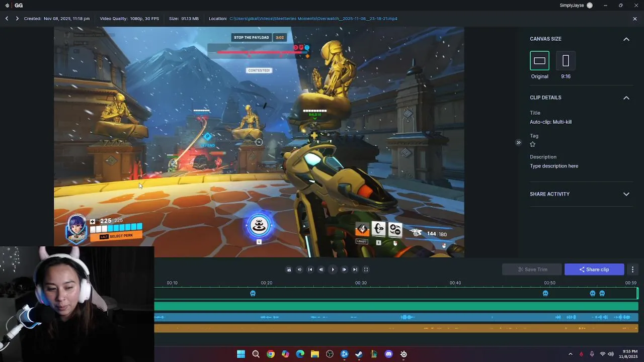The height and width of the screenshot is (362, 644).
Task: Close the clip editor with the X
Action: click(x=635, y=19)
